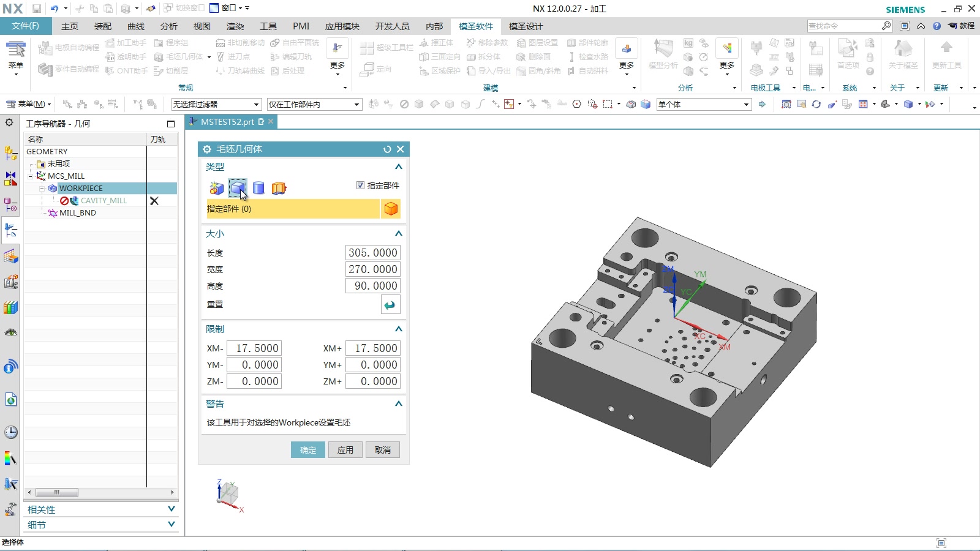The image size is (980, 551).
Task: Click the ZM+ limit field
Action: pyautogui.click(x=373, y=381)
